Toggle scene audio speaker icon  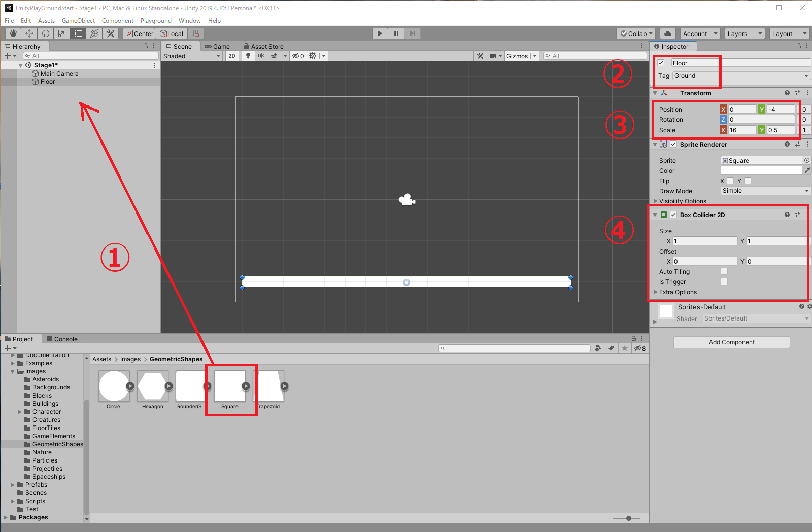(261, 56)
